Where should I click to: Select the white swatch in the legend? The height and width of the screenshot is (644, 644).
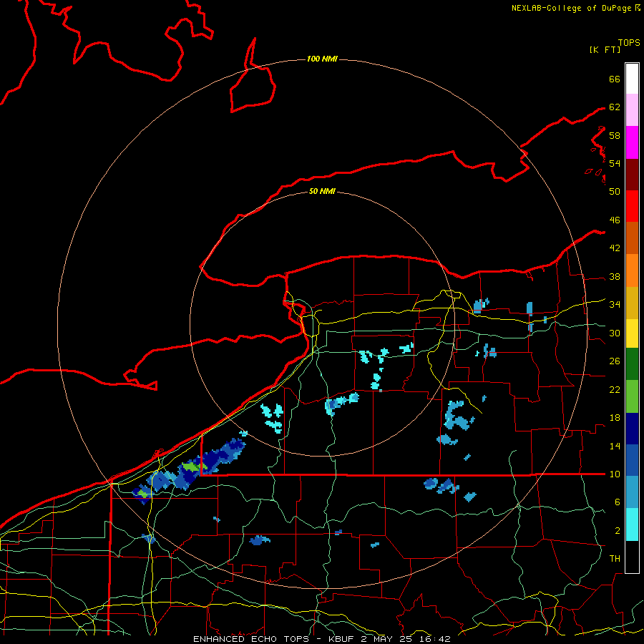click(632, 79)
